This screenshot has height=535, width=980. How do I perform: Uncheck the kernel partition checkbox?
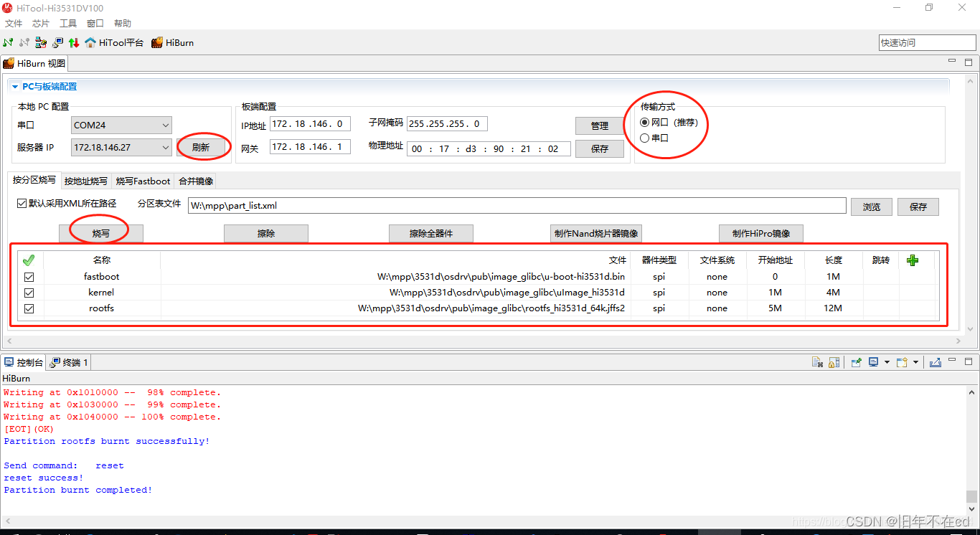[29, 293]
